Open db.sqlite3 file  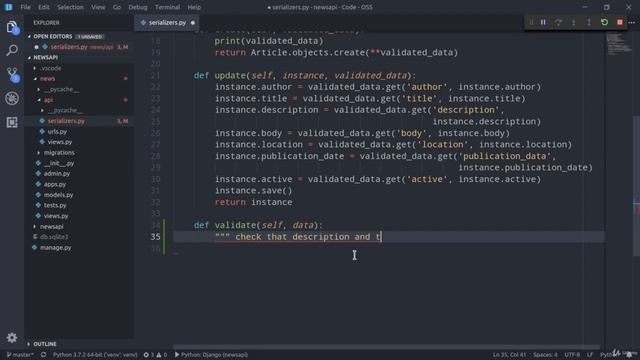54,237
